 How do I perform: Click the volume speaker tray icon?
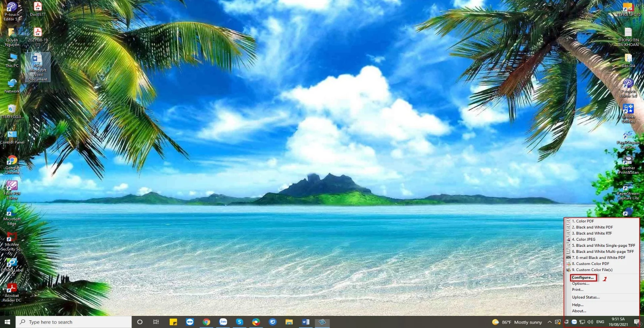pyautogui.click(x=590, y=322)
